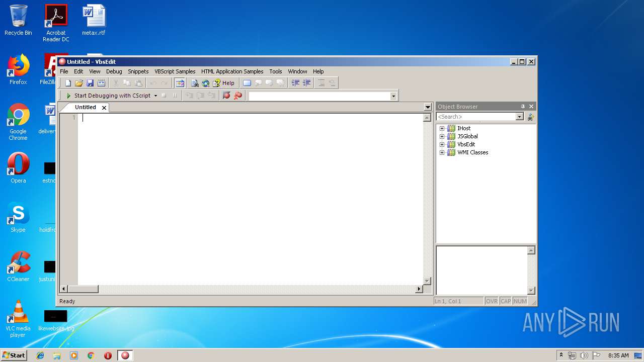Click the first speech bubble comment icon
The image size is (644, 362).
[x=258, y=83]
